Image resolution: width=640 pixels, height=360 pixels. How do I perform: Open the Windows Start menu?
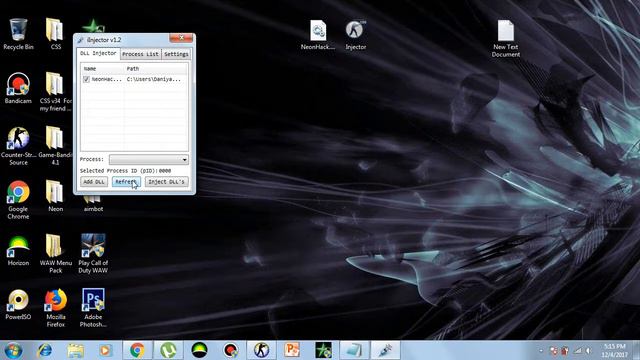pos(13,350)
